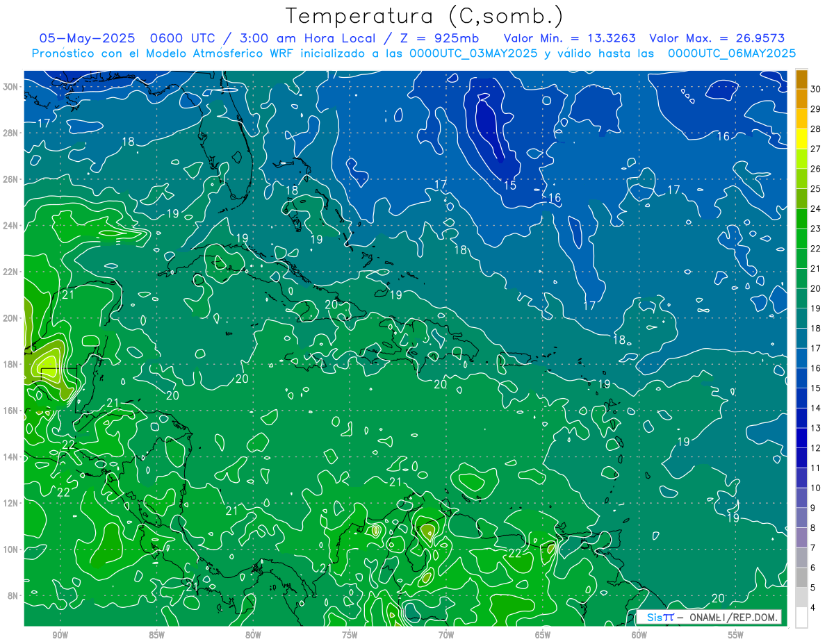
Task: Click the '26N' latitude label
Action: 10,179
